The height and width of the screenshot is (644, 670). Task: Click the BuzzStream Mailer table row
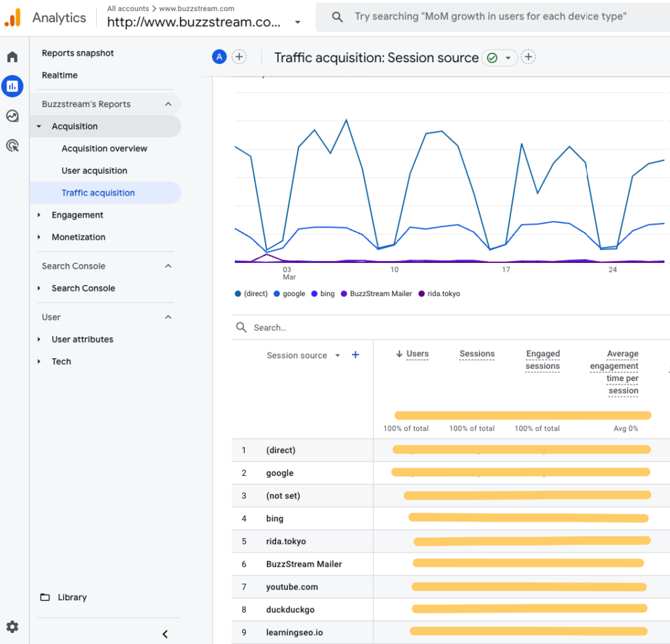[451, 564]
